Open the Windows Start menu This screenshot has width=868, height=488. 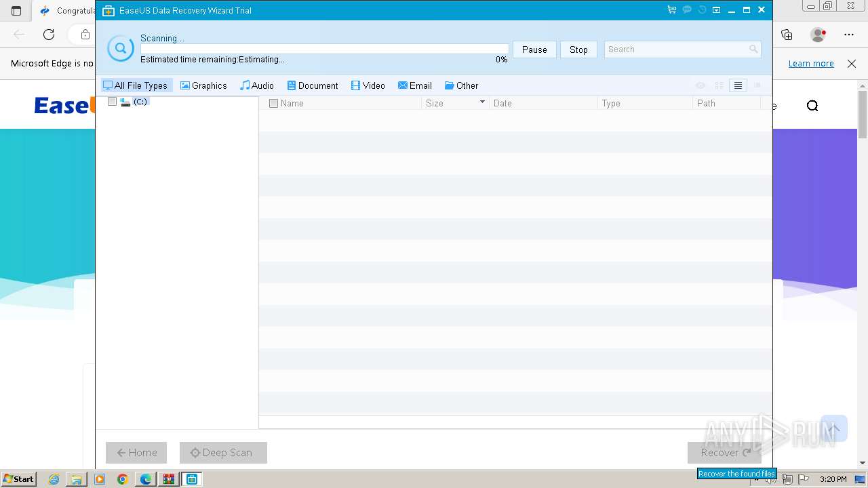[x=18, y=479]
